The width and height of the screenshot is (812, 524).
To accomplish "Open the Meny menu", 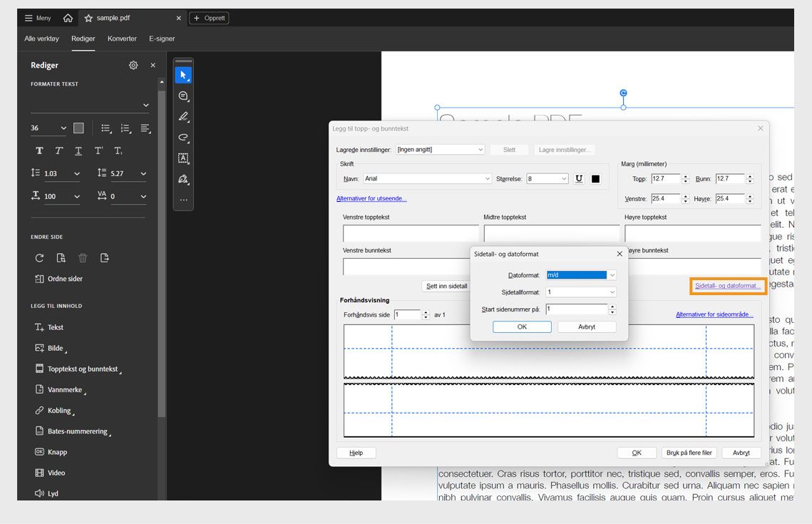I will [x=38, y=17].
